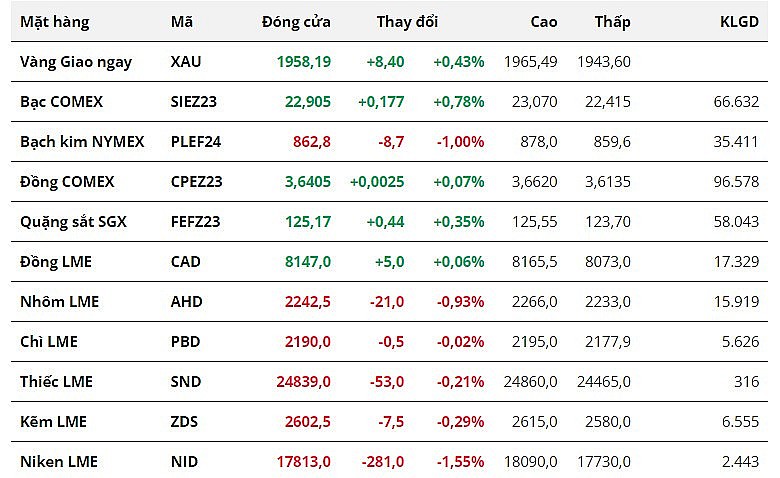Image resolution: width=780 pixels, height=478 pixels.
Task: Click the CAD code for Đồng LME
Action: point(186,262)
